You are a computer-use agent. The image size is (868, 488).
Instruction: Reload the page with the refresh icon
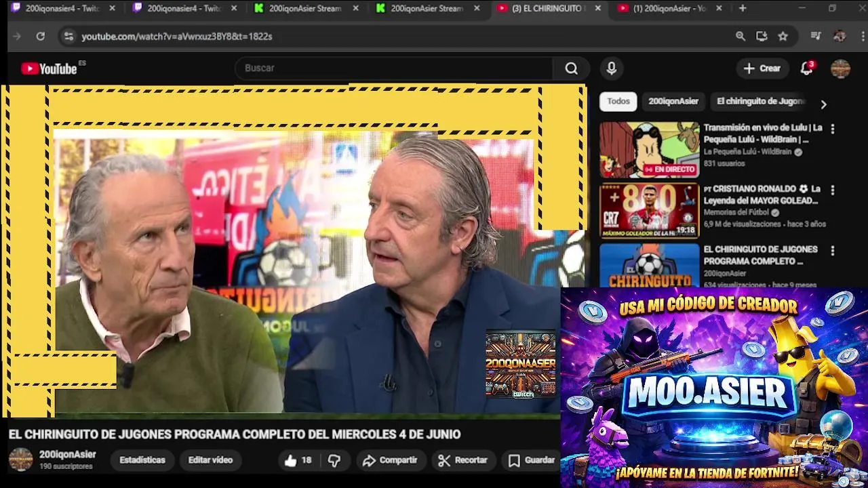(41, 37)
